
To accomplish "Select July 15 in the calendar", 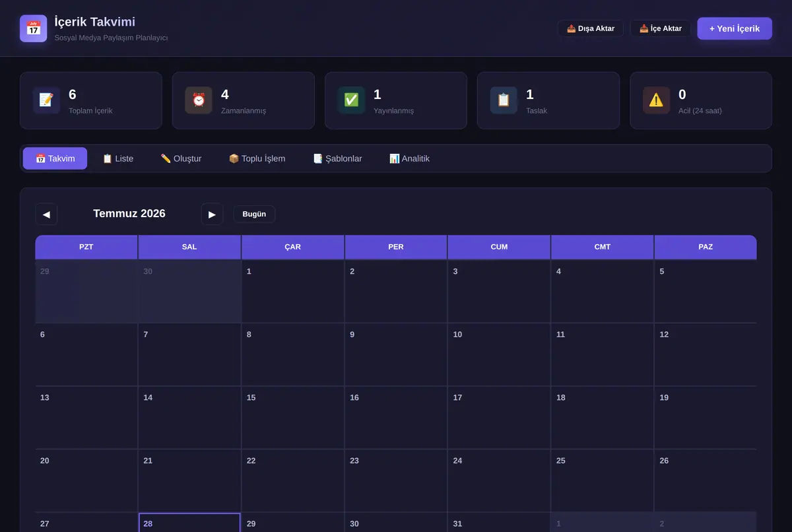I will pos(292,417).
